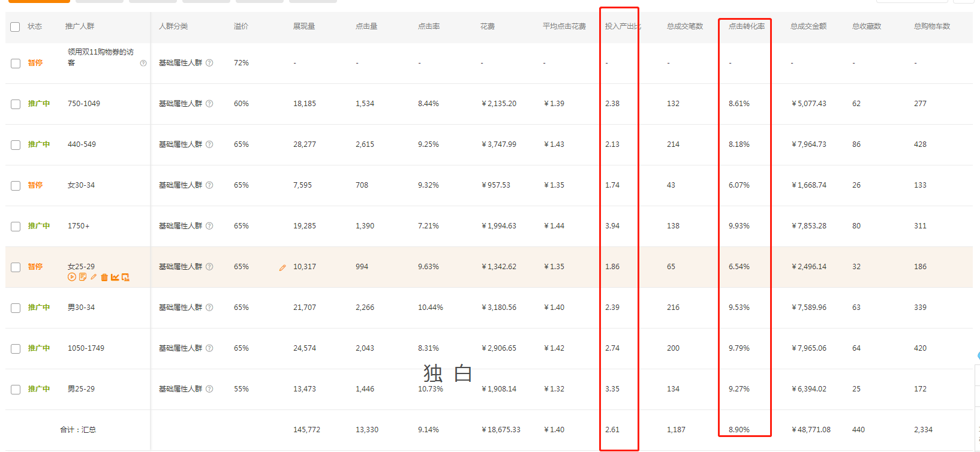Click the 状态 column header
980x452 pixels.
point(35,26)
